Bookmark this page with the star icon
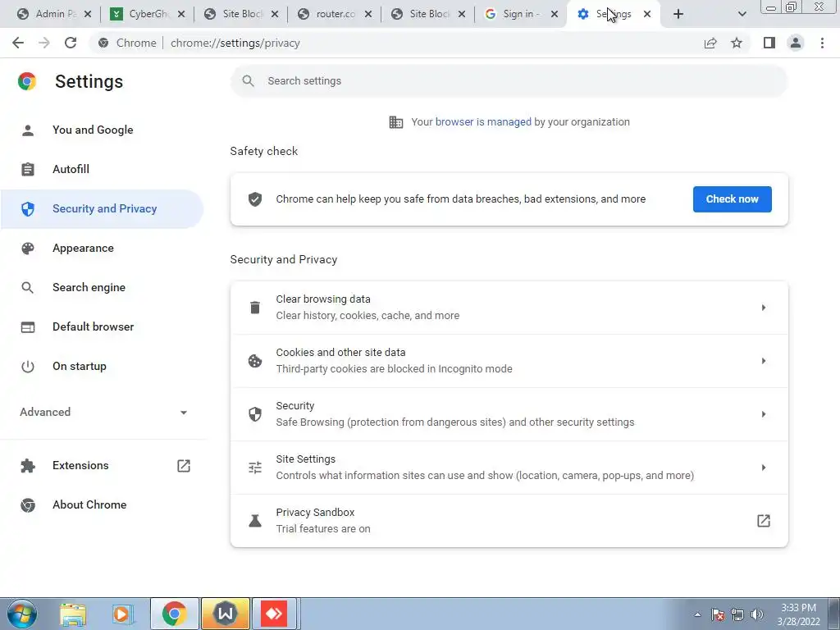The height and width of the screenshot is (630, 840). click(737, 43)
